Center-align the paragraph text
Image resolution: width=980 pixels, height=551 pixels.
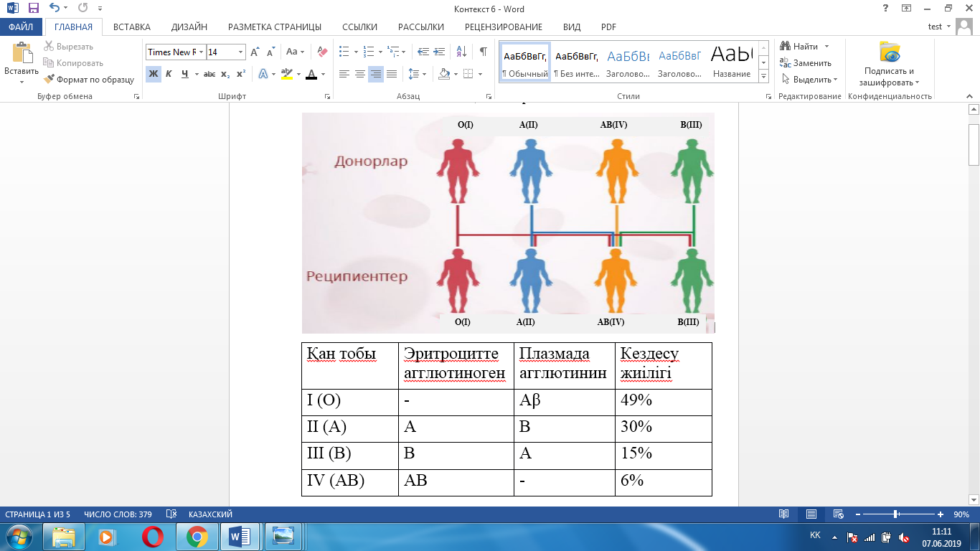[360, 74]
